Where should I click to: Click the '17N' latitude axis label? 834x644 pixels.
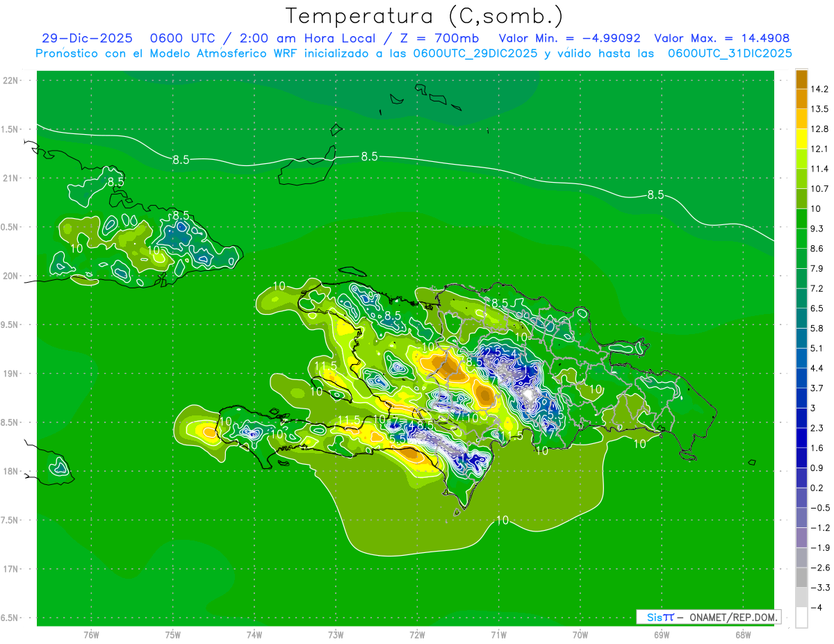11,570
